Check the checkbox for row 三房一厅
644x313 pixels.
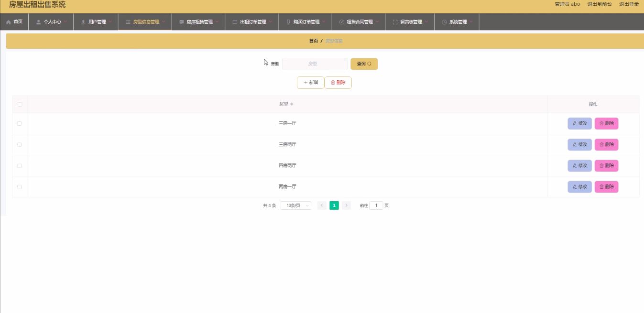(20, 123)
